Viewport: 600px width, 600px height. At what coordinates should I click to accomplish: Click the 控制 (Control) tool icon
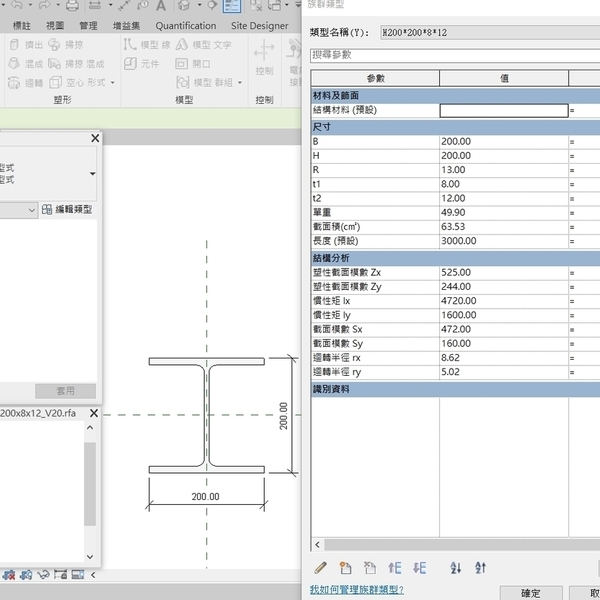[264, 52]
